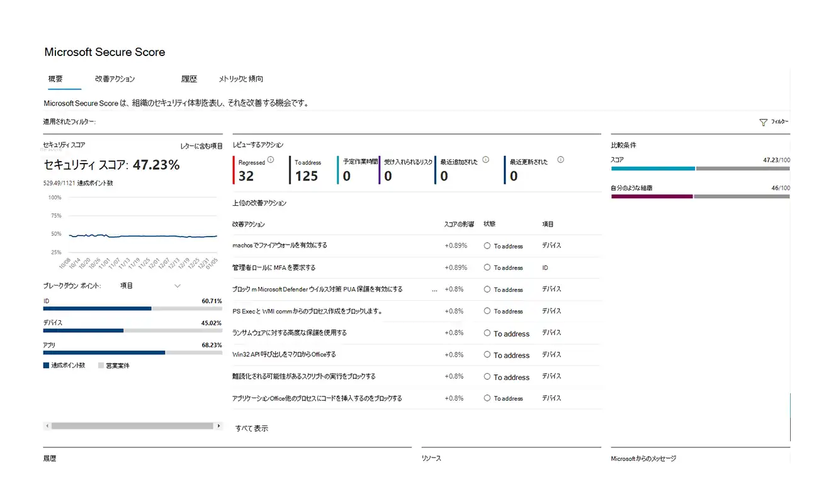
Task: Select status circle for 管理者ロール MFA row
Action: [487, 267]
